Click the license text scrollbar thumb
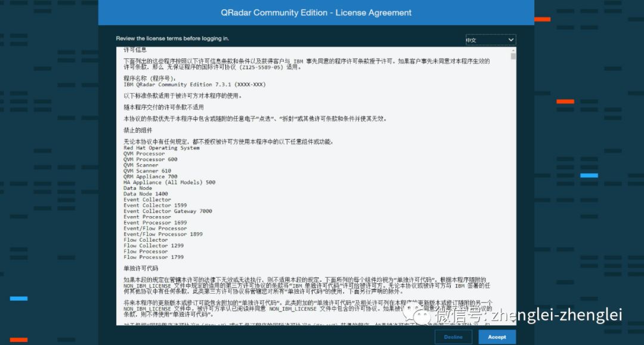644x345 pixels. tap(513, 56)
